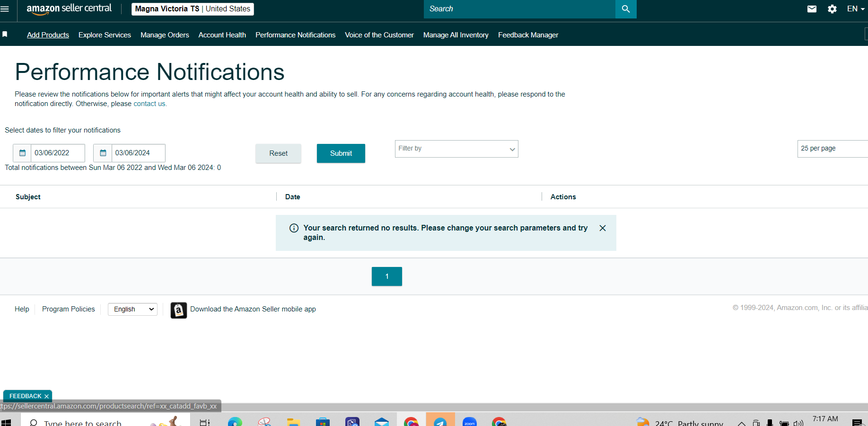Open the Mail app from taskbar

pyautogui.click(x=381, y=422)
